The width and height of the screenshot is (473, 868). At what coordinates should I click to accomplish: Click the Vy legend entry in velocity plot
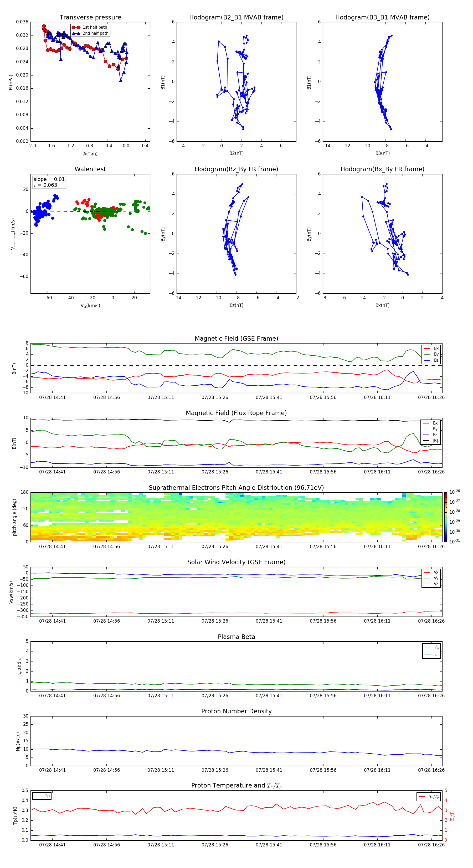[431, 578]
